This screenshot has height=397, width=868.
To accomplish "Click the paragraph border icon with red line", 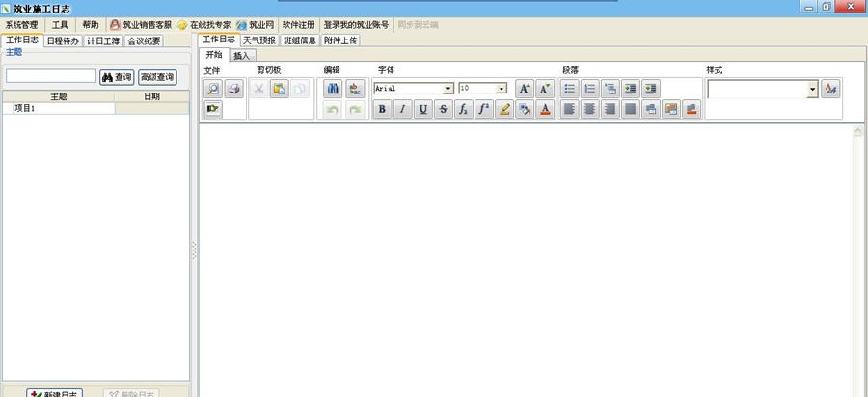I will point(691,109).
